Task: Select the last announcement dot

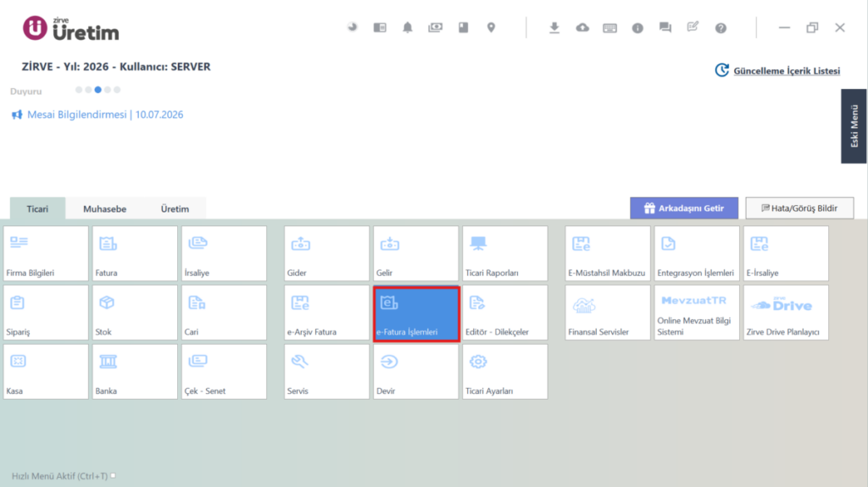Action: pyautogui.click(x=117, y=90)
